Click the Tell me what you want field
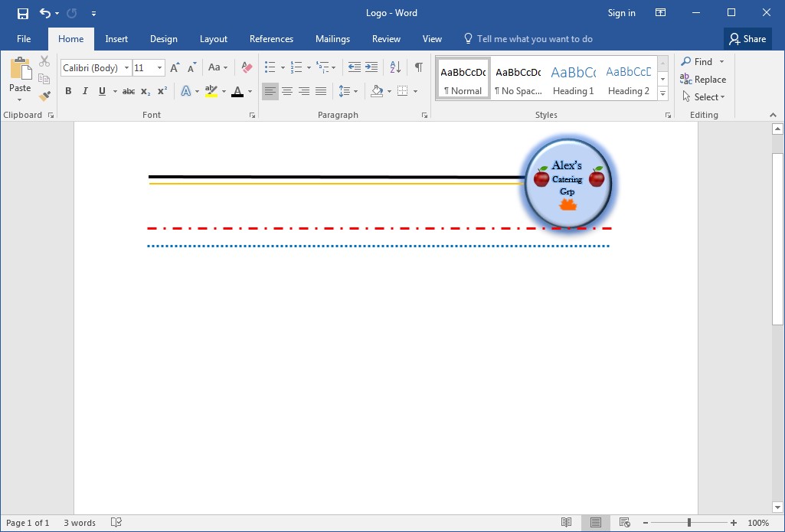 coord(535,39)
